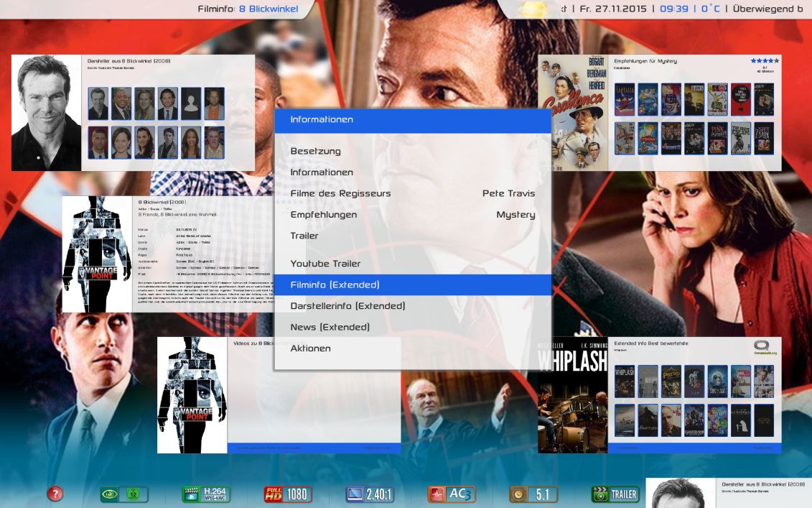Select the Aktionen menu entry
The height and width of the screenshot is (508, 812).
click(x=413, y=348)
